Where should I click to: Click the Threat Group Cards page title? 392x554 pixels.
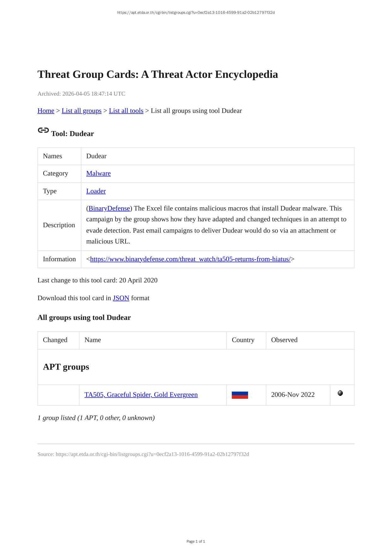157,74
